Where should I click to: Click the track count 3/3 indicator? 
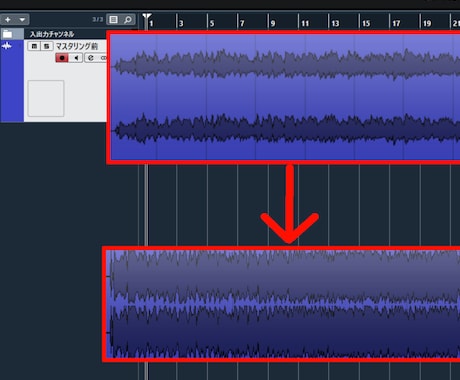(98, 19)
